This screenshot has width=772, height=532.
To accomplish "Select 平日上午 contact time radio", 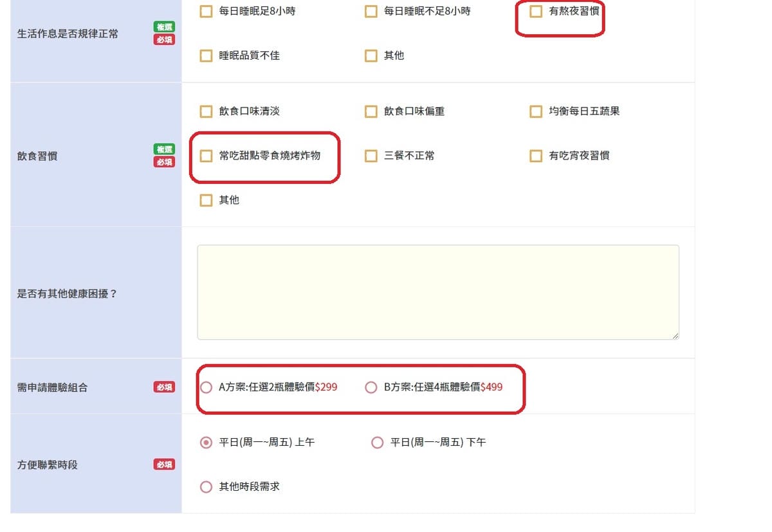I will tap(206, 442).
